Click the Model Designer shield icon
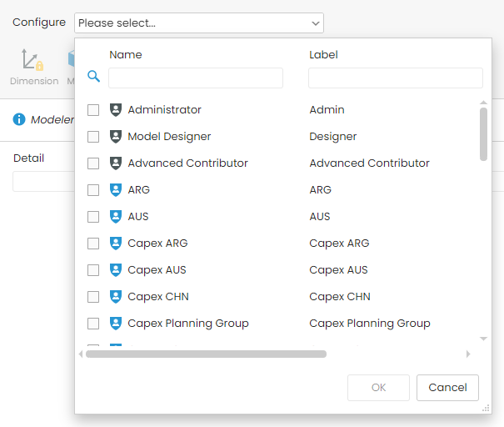Screen dimensions: 504x427 pos(116,137)
